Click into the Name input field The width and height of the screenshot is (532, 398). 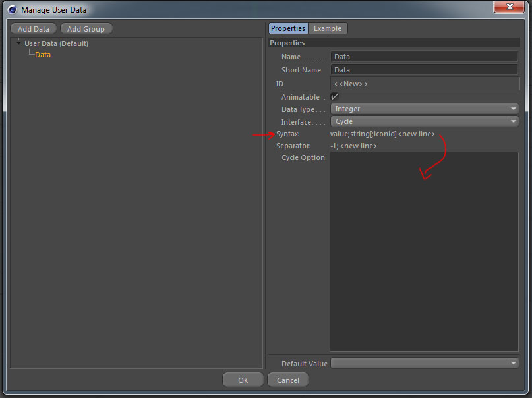click(424, 57)
